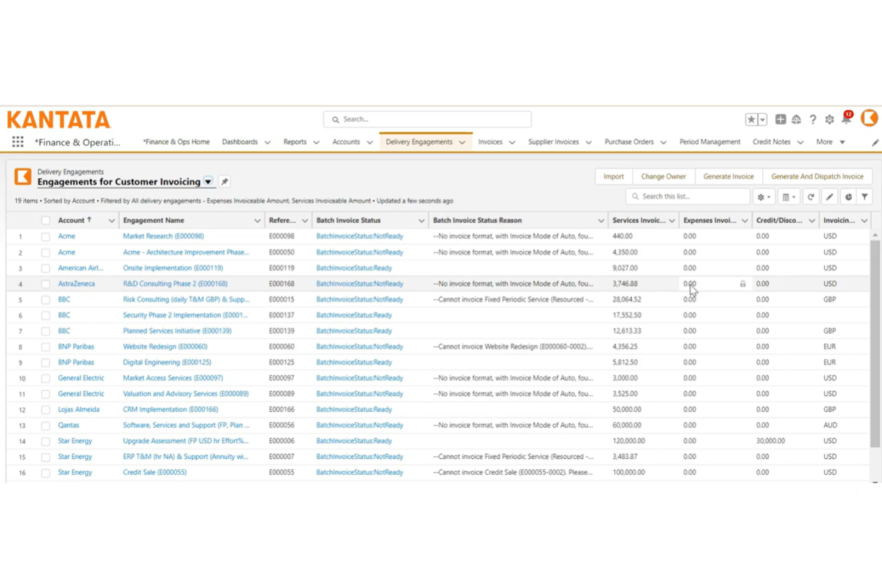This screenshot has height=588, width=882.
Task: Click the Global Actions plus icon
Action: 780,119
